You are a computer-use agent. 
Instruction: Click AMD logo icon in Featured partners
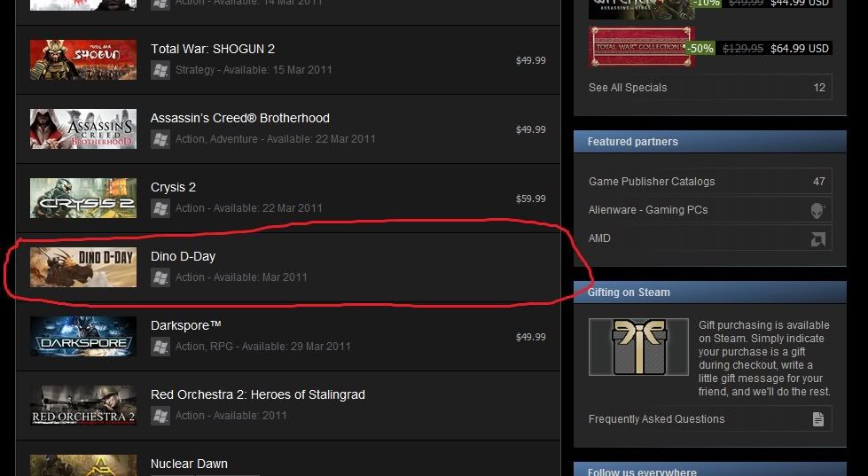click(818, 238)
